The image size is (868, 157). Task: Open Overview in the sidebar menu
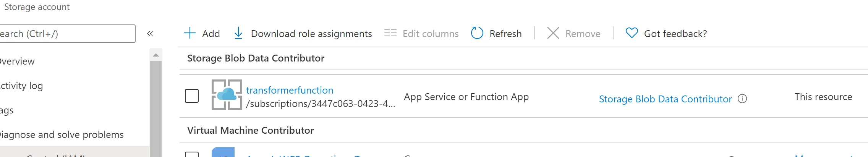(x=16, y=61)
